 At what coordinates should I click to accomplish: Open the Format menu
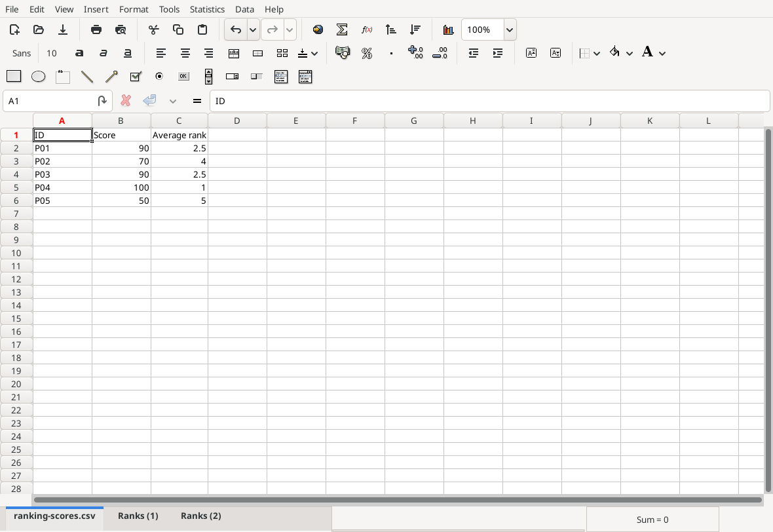coord(134,9)
